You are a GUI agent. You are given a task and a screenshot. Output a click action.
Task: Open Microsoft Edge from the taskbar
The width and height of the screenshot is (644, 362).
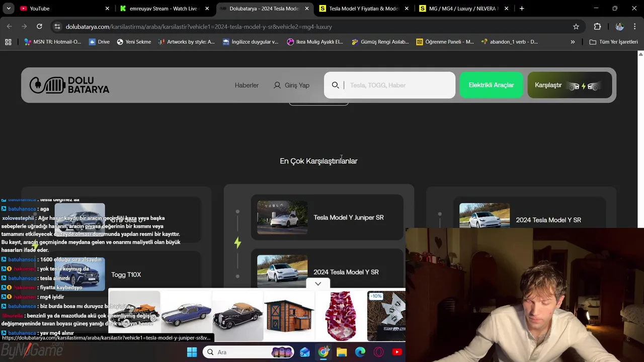360,352
